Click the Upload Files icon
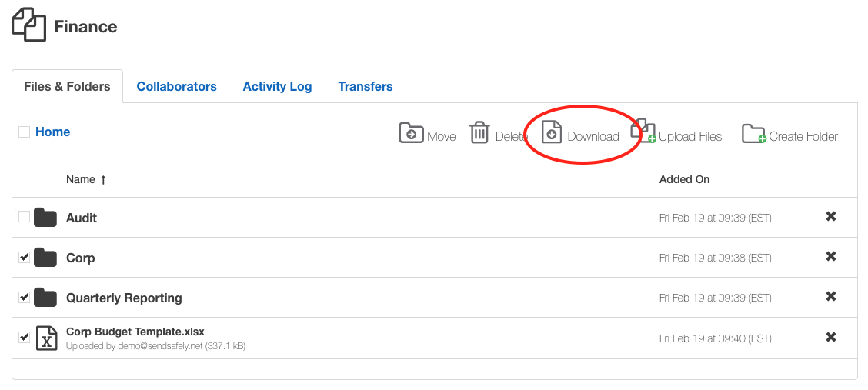Screen dimensions: 868x390 click(x=643, y=132)
